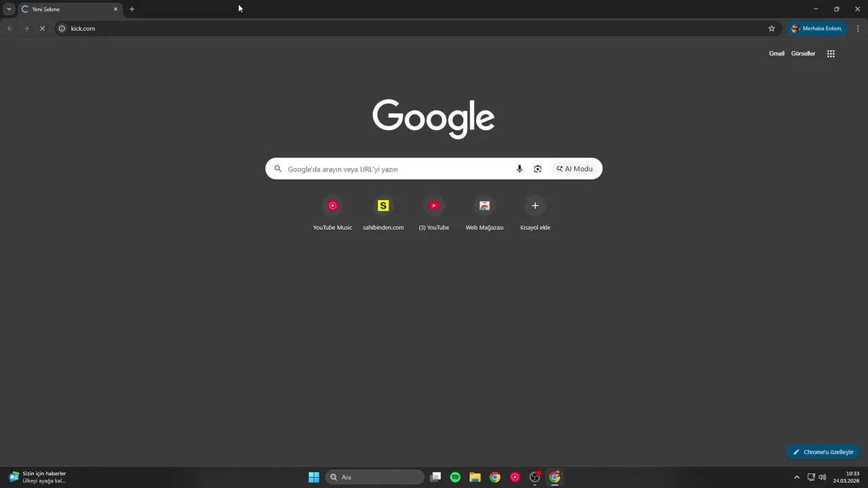Open the Görseller link
The image size is (868, 488).
803,54
